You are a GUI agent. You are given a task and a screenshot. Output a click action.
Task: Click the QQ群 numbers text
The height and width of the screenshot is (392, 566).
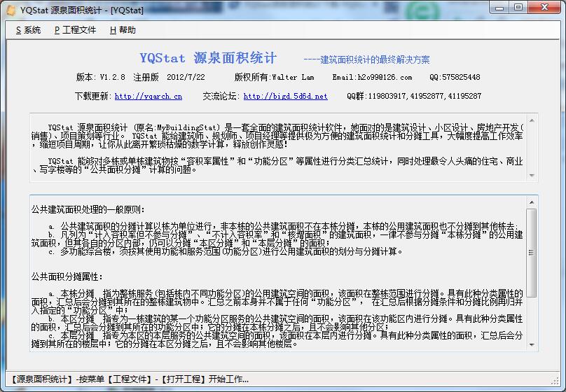coord(414,96)
